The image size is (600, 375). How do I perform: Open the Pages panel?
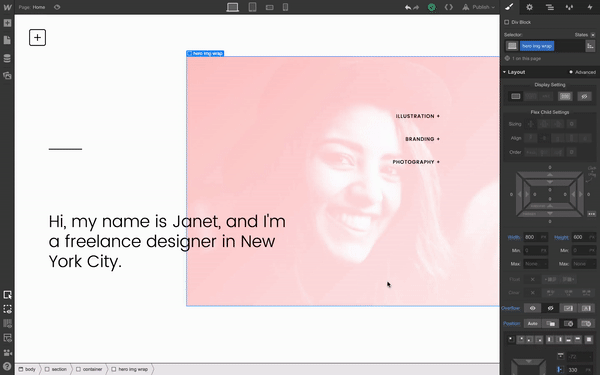(x=7, y=40)
